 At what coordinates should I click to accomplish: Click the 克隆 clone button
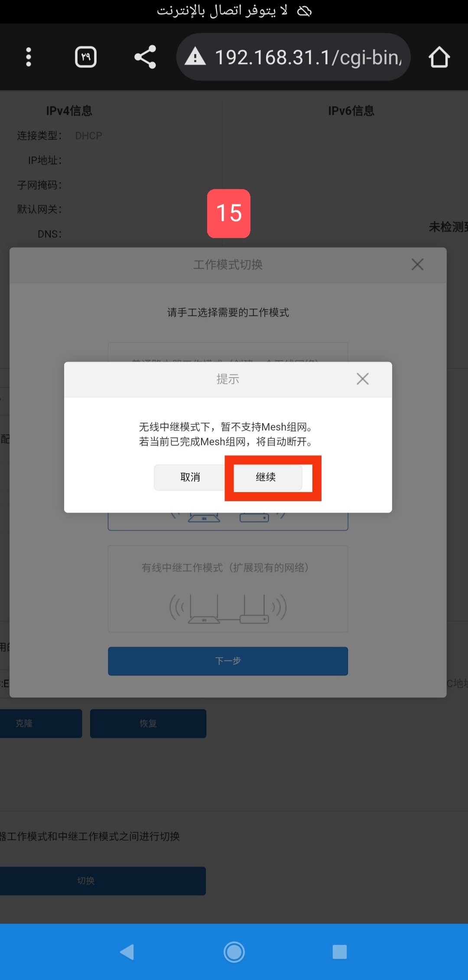(x=39, y=723)
